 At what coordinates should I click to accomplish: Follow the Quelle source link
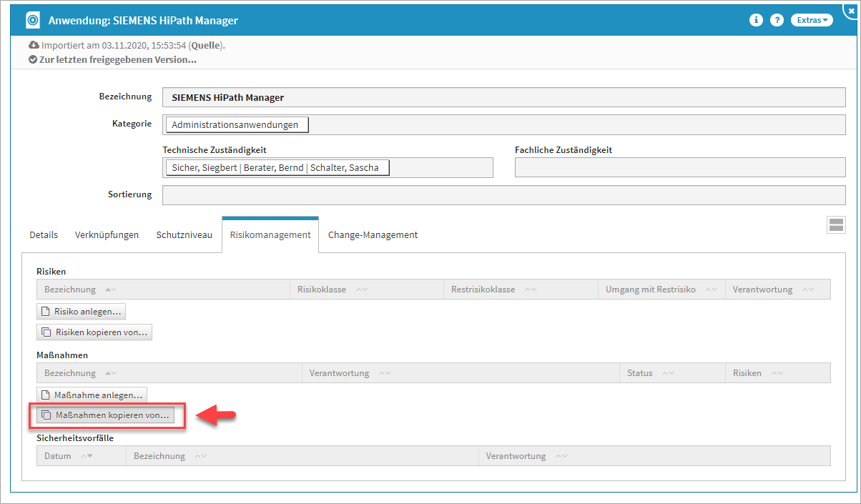205,45
